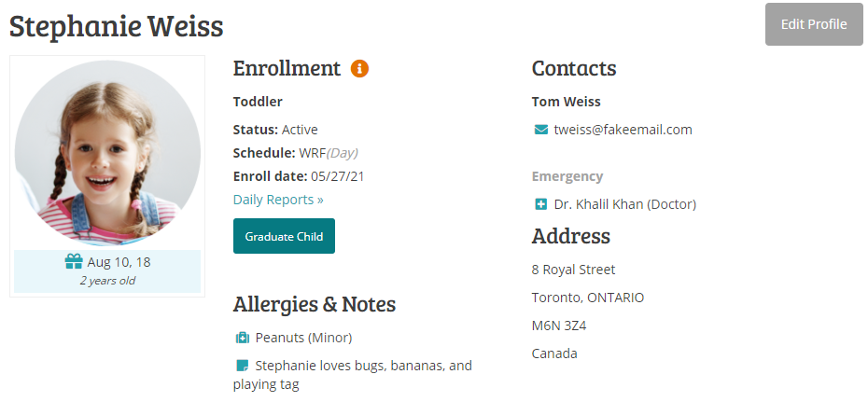Open the Daily Reports link
This screenshot has width=868, height=402.
[x=278, y=200]
